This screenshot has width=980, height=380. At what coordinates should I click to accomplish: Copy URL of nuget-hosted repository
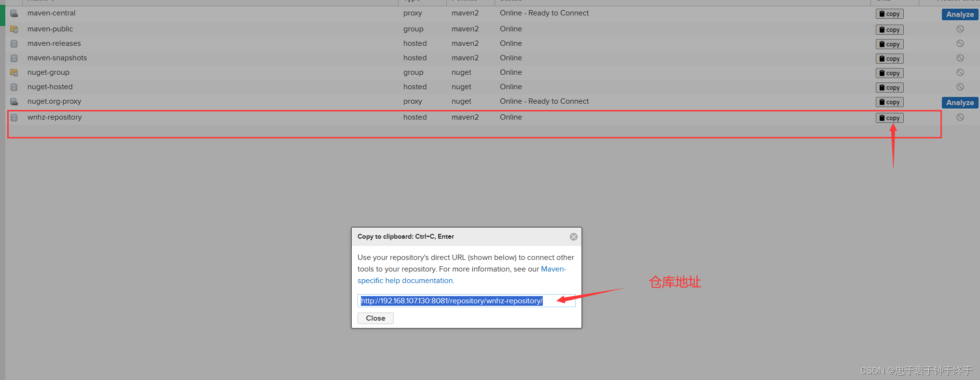click(890, 88)
